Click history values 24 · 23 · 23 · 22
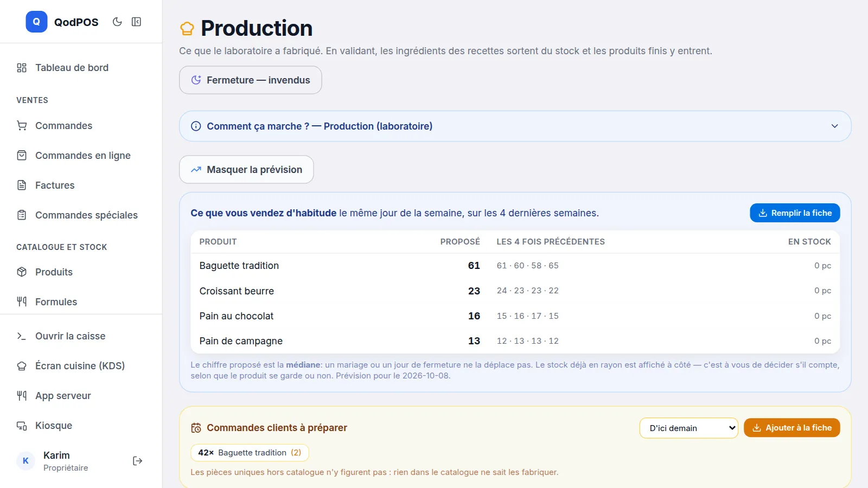The image size is (868, 488). [528, 291]
